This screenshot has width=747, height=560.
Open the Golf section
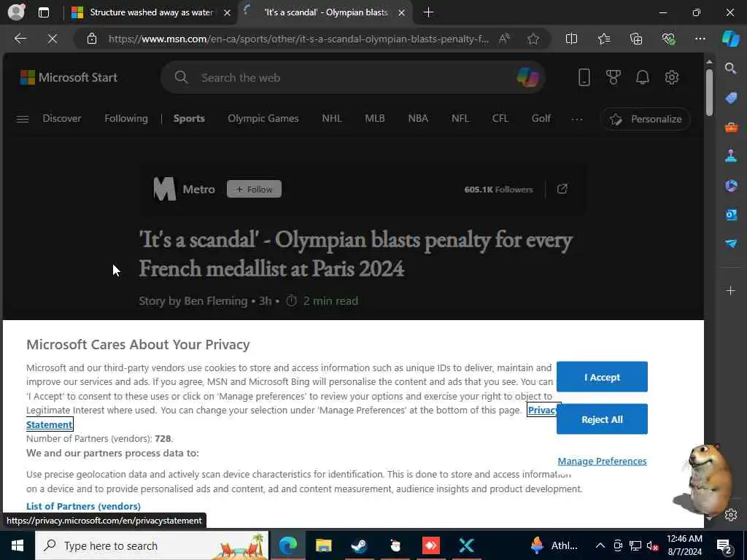541,118
